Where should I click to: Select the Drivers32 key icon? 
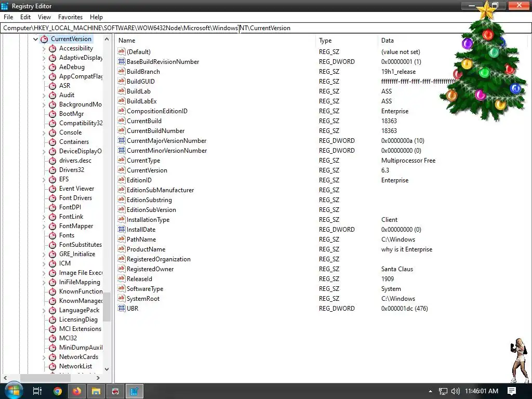pos(52,170)
